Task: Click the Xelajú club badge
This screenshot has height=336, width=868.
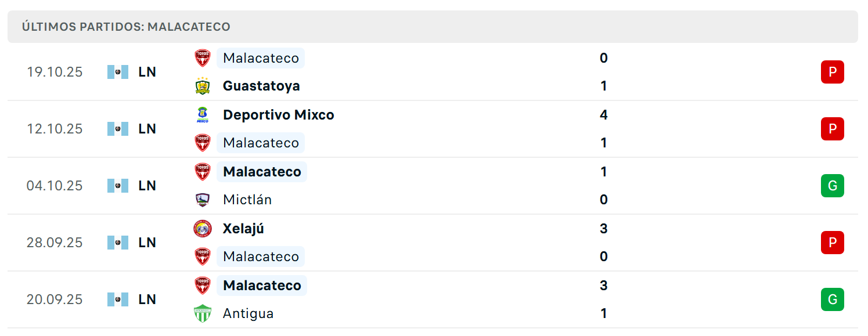Action: pos(203,229)
